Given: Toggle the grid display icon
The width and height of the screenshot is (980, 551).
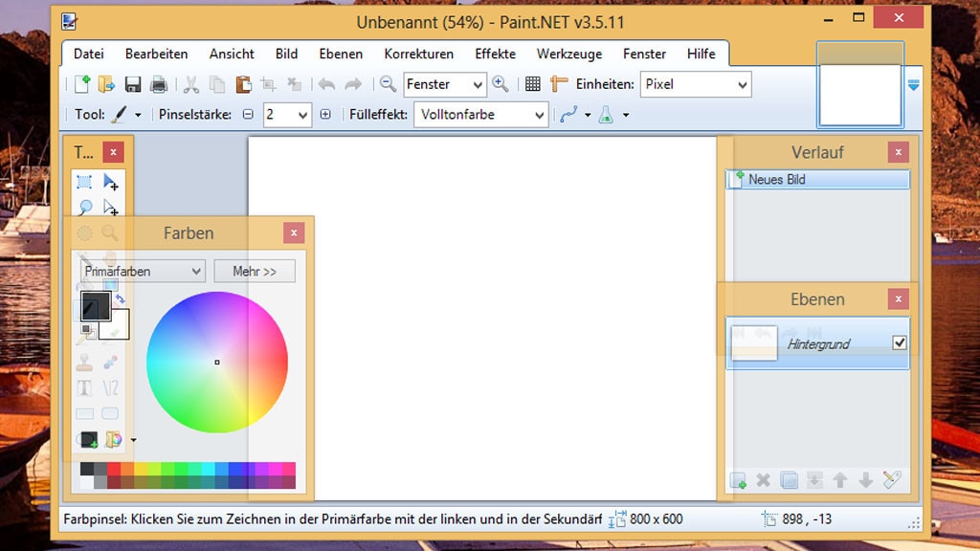Looking at the screenshot, I should (532, 84).
